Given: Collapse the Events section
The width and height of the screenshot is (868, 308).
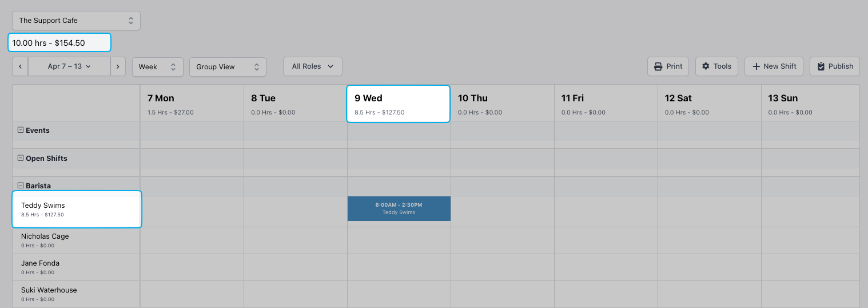Looking at the screenshot, I should click(21, 130).
